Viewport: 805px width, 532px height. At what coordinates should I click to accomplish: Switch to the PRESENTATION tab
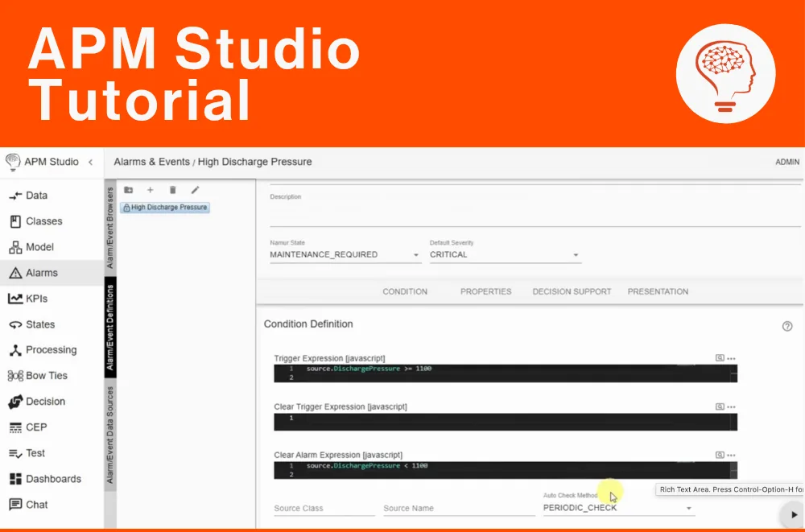click(x=658, y=291)
